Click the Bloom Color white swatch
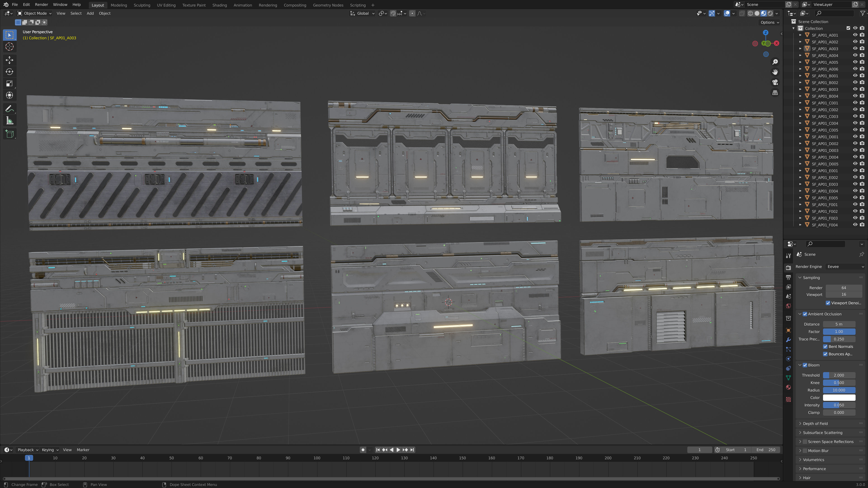 pyautogui.click(x=839, y=398)
